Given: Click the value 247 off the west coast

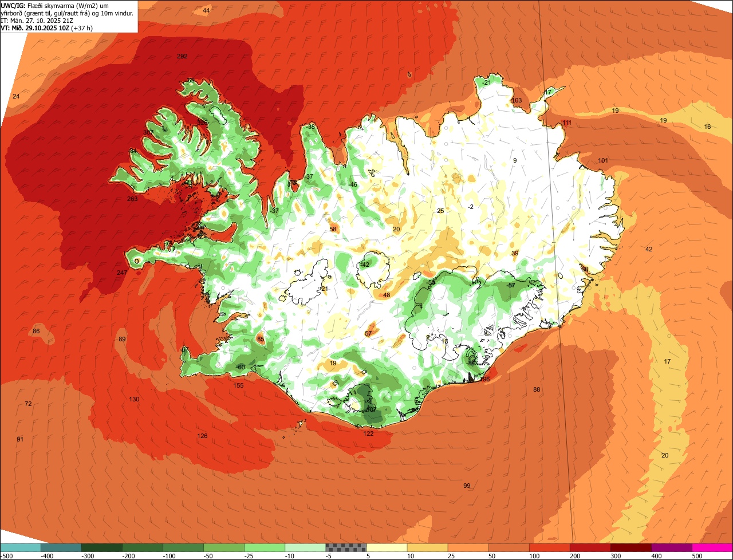Looking at the screenshot, I should [122, 273].
